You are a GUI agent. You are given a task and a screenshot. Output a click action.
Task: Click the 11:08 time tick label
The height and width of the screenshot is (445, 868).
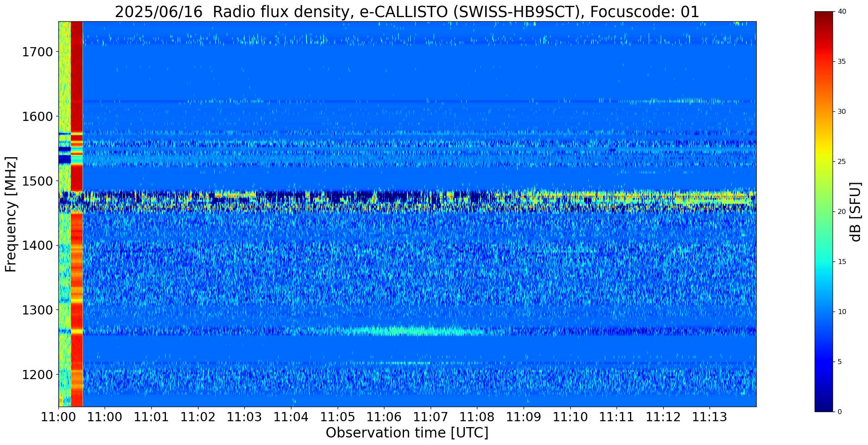tap(477, 417)
